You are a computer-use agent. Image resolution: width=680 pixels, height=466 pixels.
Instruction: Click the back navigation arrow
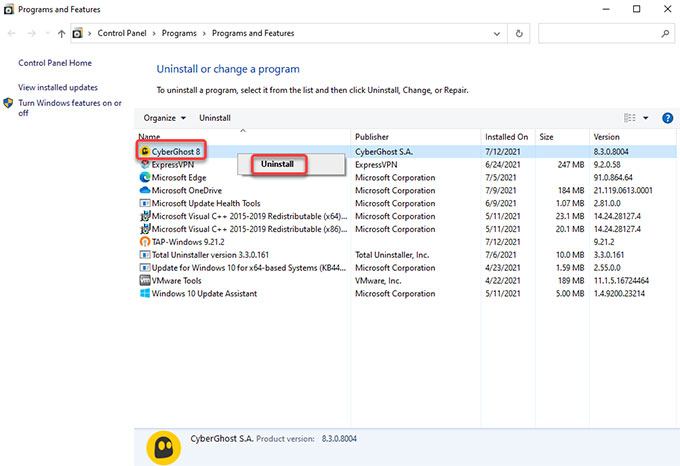[12, 33]
